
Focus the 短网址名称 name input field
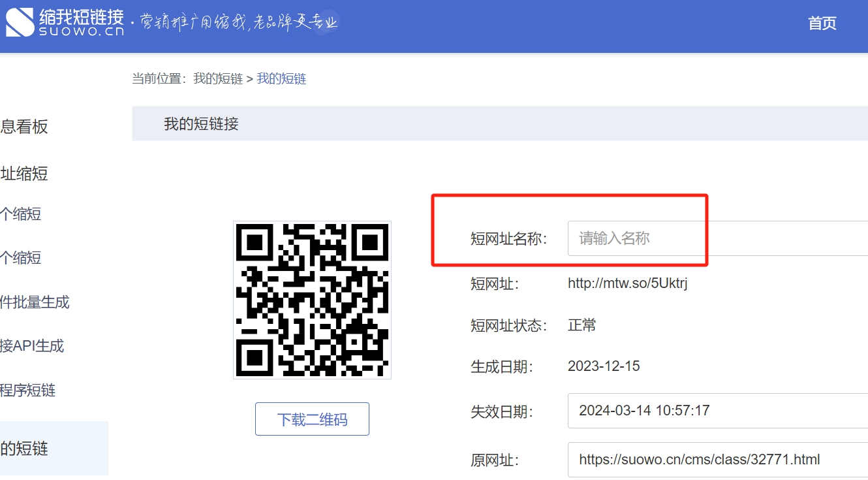[x=717, y=238]
